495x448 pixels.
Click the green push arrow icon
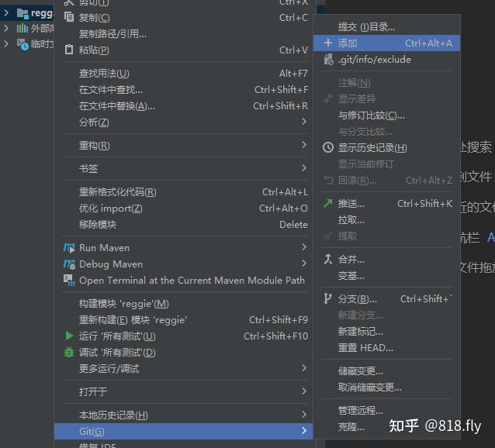tap(327, 203)
